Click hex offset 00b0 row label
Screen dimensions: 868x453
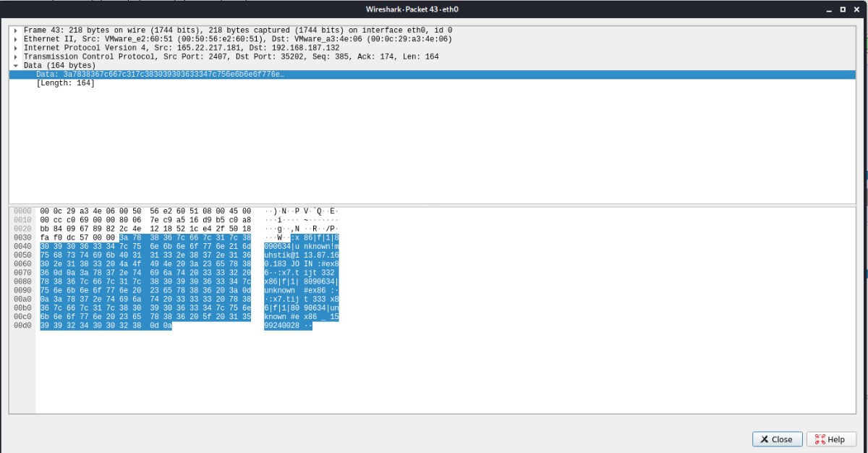(x=22, y=308)
